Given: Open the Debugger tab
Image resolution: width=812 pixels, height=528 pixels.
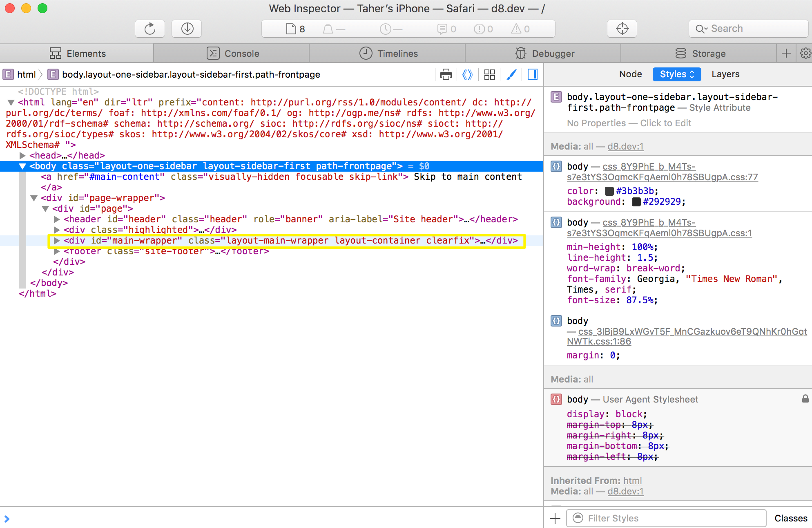Looking at the screenshot, I should coord(543,54).
